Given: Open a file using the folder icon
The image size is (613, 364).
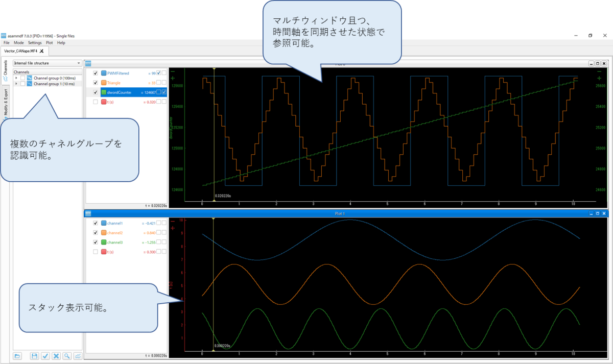Looking at the screenshot, I should tap(17, 356).
